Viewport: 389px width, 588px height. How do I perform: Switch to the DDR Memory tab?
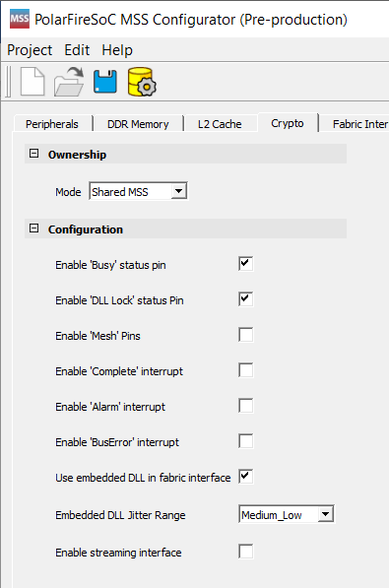pyautogui.click(x=138, y=124)
